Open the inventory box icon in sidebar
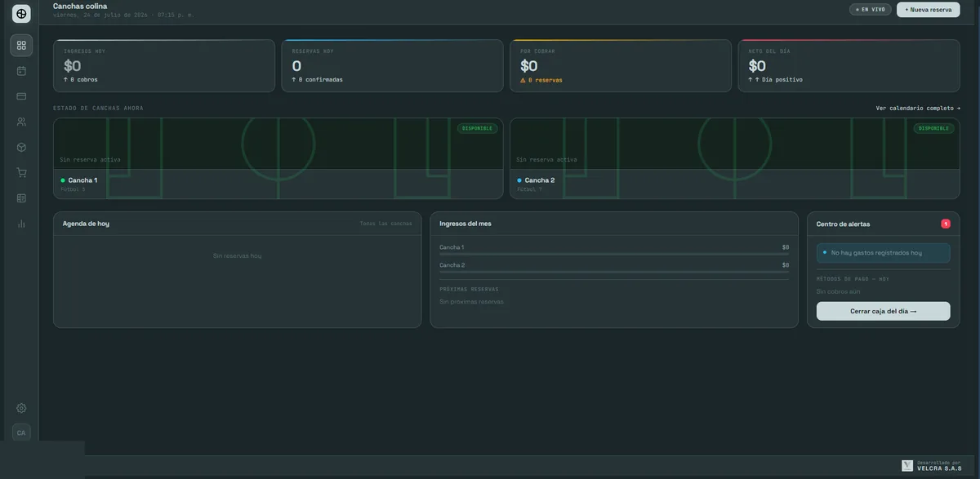The height and width of the screenshot is (479, 980). coord(21,147)
